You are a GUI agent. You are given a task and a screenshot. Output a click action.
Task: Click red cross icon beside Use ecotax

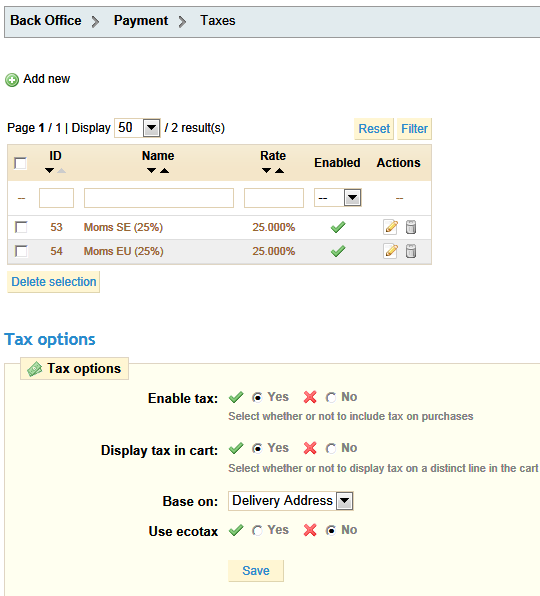coord(310,530)
